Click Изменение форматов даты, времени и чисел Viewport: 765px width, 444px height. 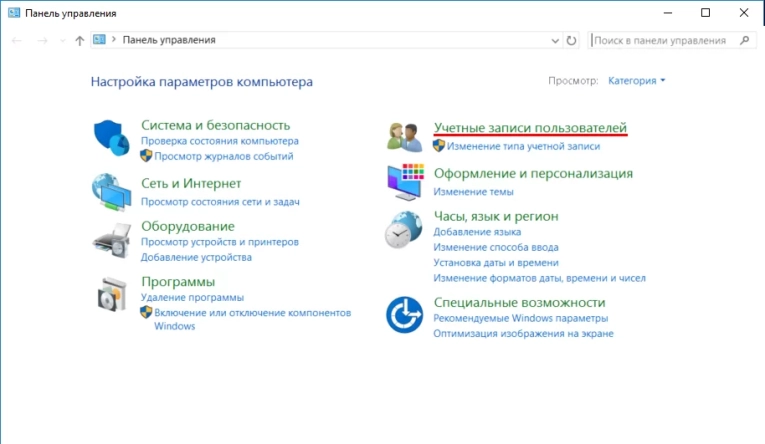pos(540,278)
